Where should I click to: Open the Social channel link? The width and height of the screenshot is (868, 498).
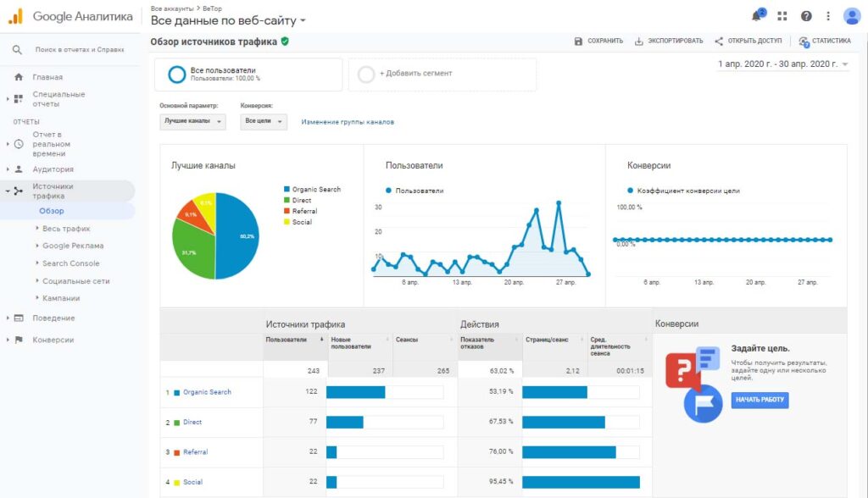point(192,482)
